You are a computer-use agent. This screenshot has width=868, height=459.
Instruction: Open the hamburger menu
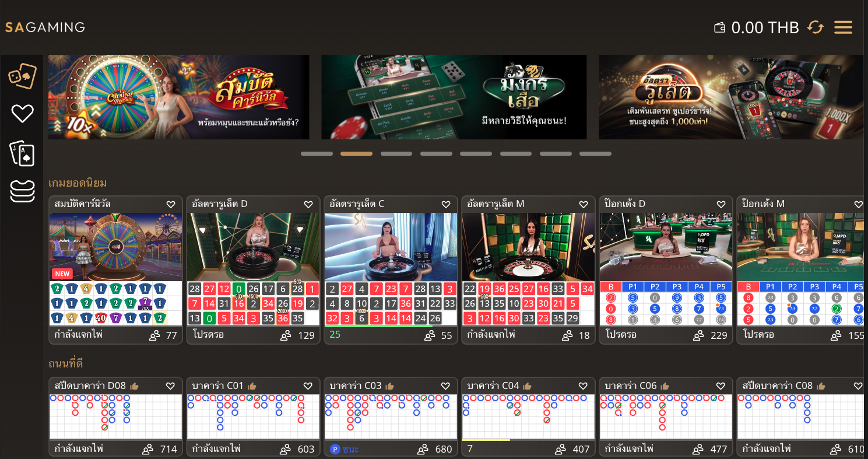point(843,27)
